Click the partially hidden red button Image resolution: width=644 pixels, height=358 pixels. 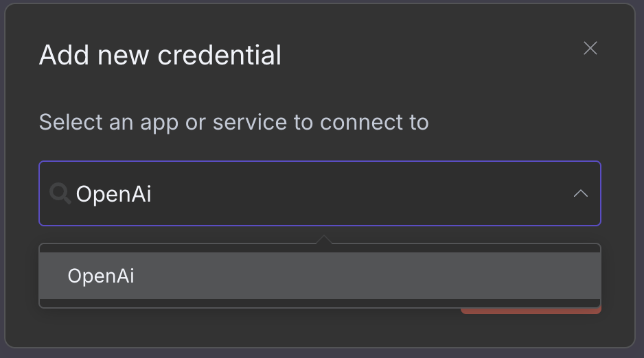click(x=531, y=311)
